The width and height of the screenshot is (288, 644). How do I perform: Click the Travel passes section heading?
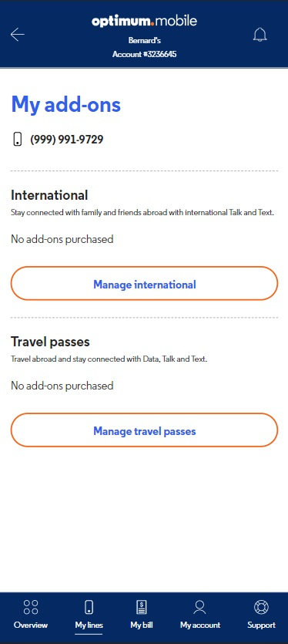coord(50,342)
